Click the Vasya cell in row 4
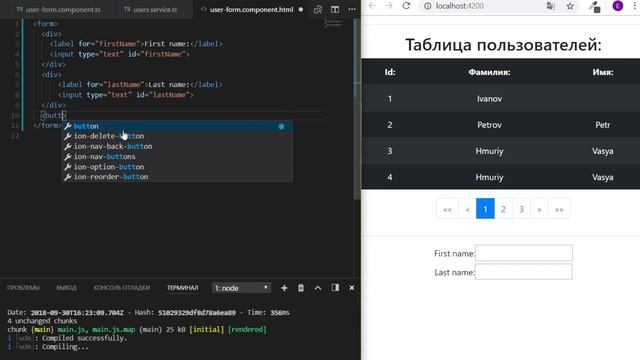The width and height of the screenshot is (640, 360). 603,177
